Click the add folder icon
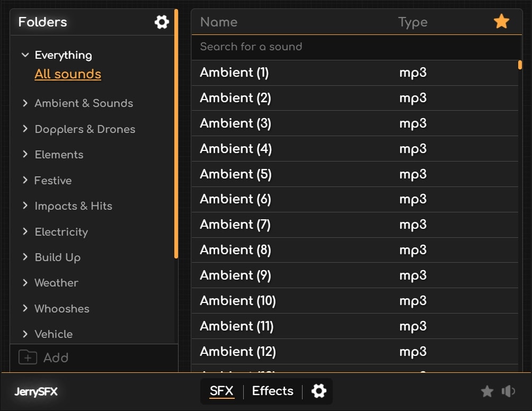The height and width of the screenshot is (411, 532). click(x=28, y=358)
